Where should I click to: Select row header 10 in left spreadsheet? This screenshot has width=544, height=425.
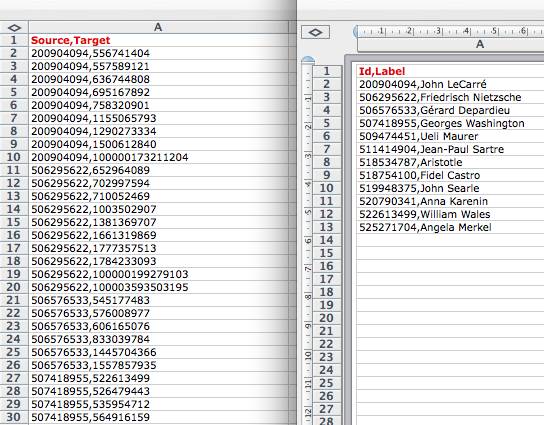[14, 157]
